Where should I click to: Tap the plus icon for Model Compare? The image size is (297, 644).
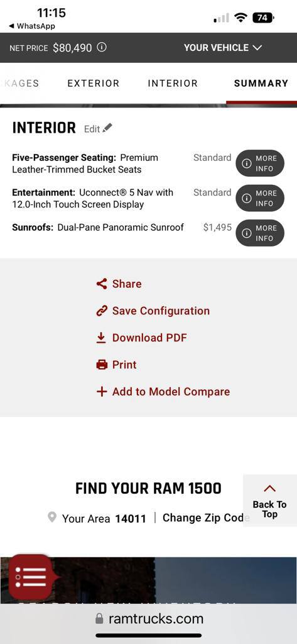[102, 392]
